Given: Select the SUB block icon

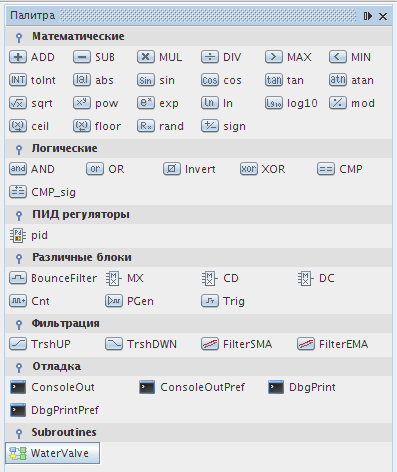Looking at the screenshot, I should tap(82, 57).
